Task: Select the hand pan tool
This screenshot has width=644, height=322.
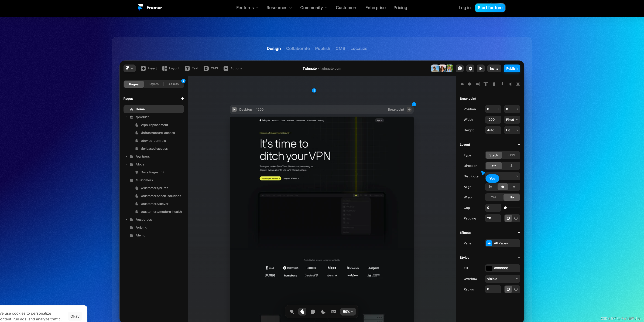Action: coord(302,311)
